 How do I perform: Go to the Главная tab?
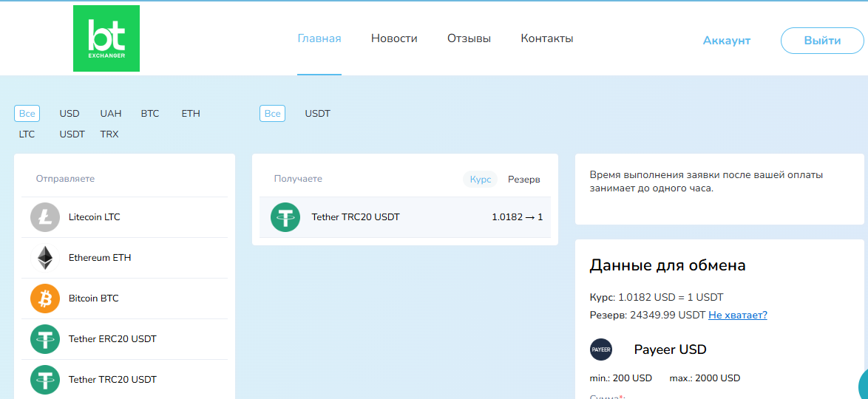[x=319, y=38]
